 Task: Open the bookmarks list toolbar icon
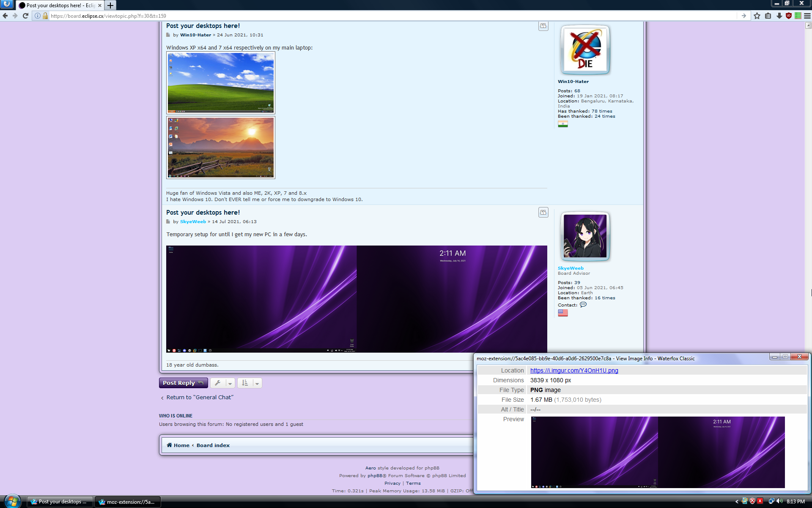pos(768,16)
